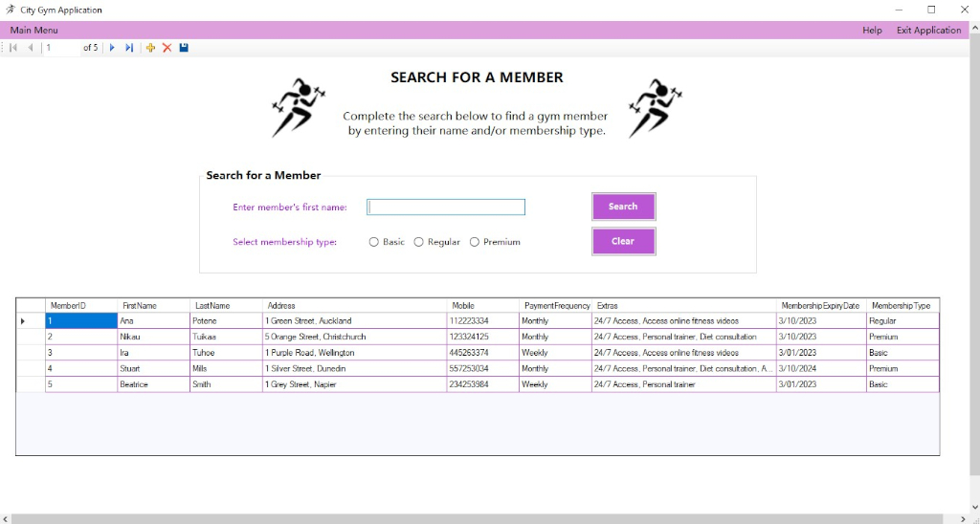Click the Address column header
Viewport: 980px width, 524px height.
[354, 306]
